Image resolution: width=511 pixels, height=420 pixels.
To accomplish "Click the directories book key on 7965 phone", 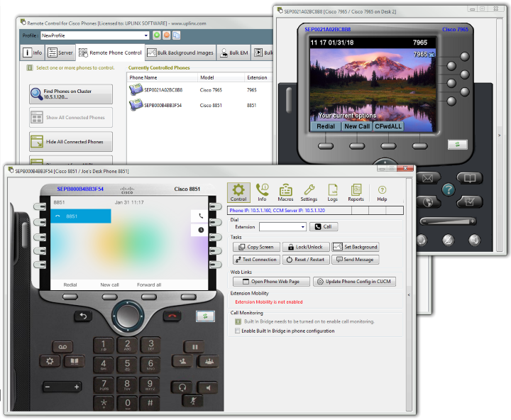I will click(x=470, y=178).
